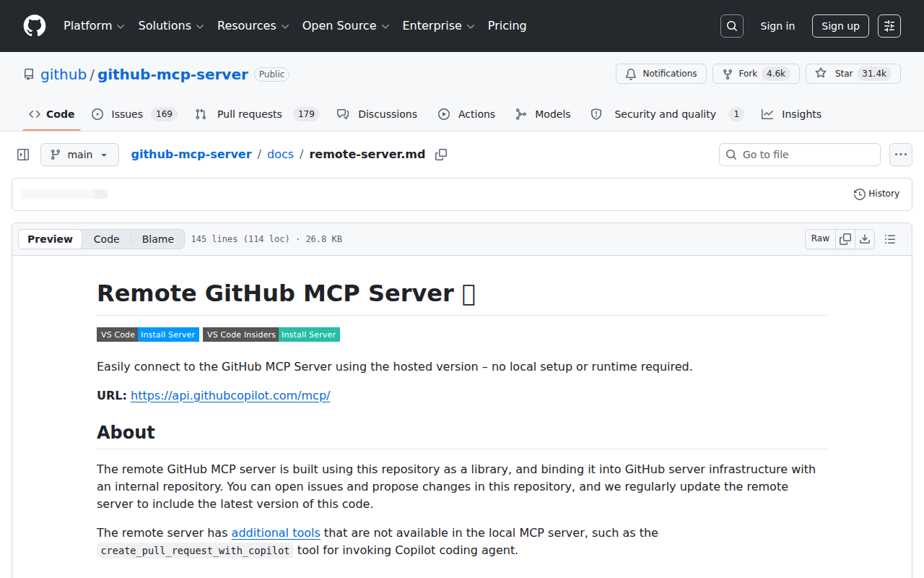View file History
The height and width of the screenshot is (578, 924).
click(x=876, y=194)
